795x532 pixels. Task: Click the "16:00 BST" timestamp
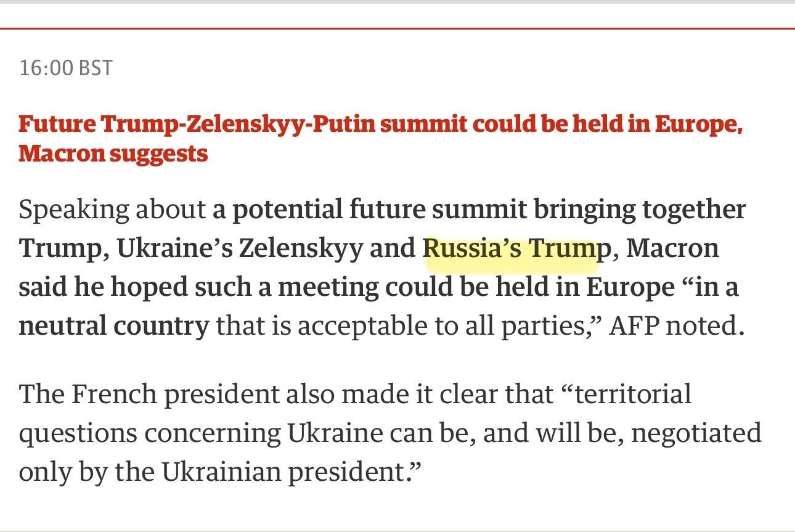(65, 68)
